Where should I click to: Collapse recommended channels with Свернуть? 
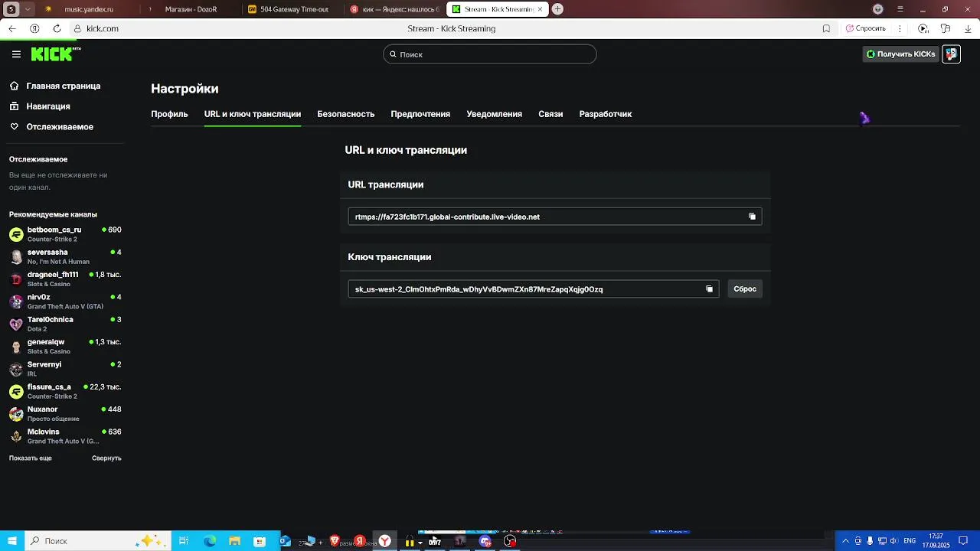(106, 458)
